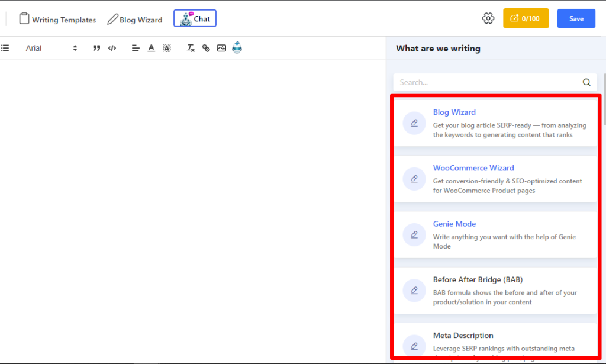Pick the text color
This screenshot has height=364, width=606.
[x=151, y=48]
